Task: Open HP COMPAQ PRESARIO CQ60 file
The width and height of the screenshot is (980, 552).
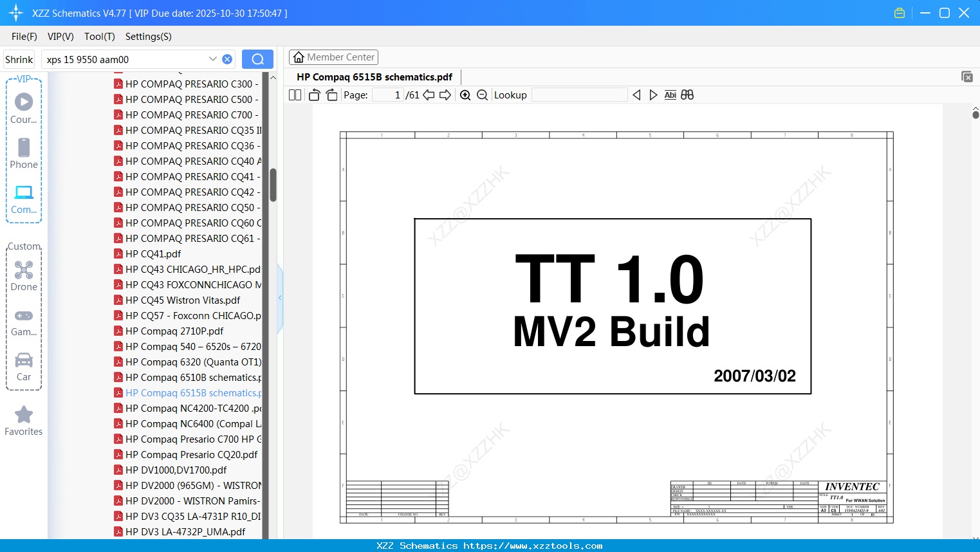Action: point(187,223)
